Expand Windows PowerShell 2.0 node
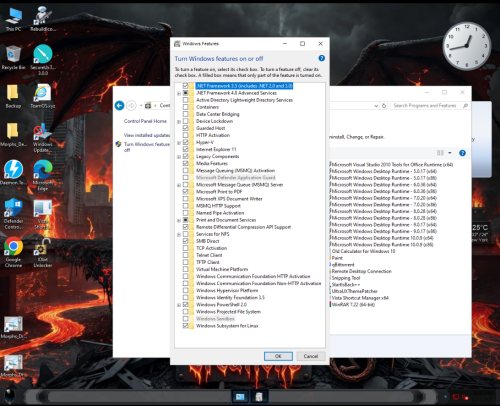 click(x=179, y=305)
